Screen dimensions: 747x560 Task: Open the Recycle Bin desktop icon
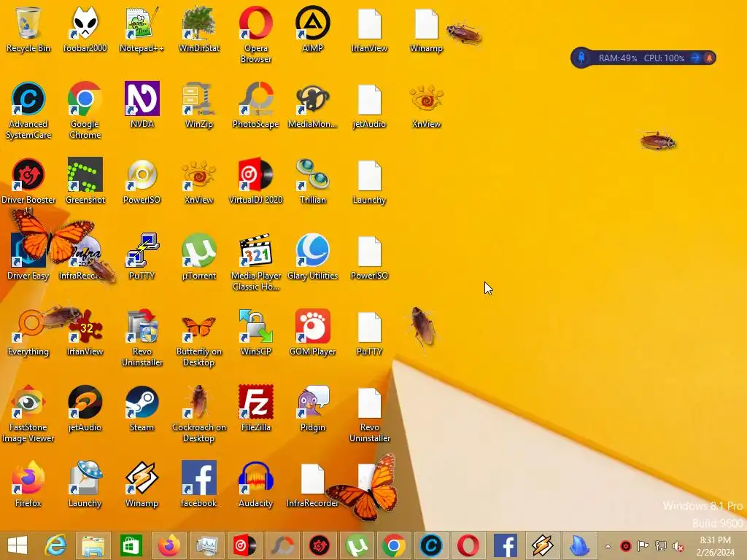pos(28,29)
